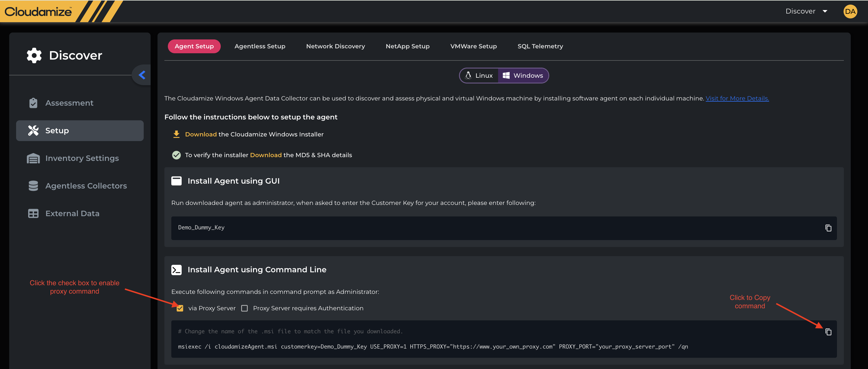Collapse the sidebar with blue chevron
The height and width of the screenshot is (369, 868).
click(x=142, y=75)
